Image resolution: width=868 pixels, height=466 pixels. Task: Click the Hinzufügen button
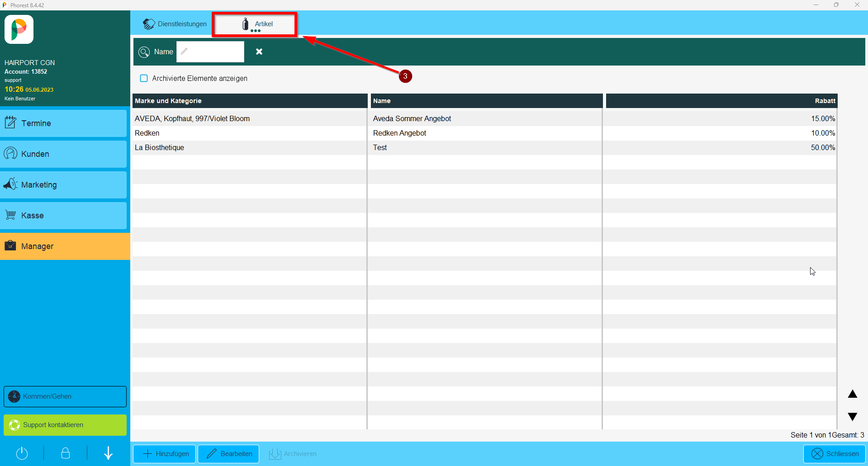point(165,454)
